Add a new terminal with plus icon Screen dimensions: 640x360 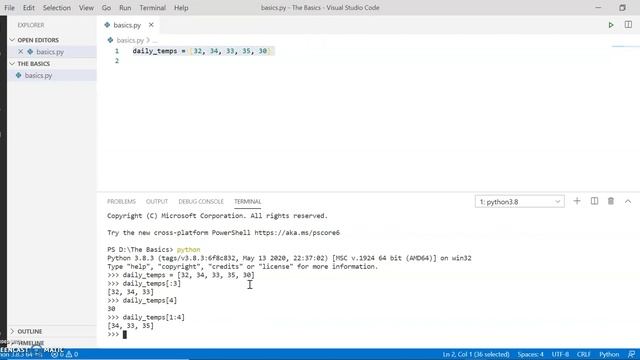coord(577,201)
